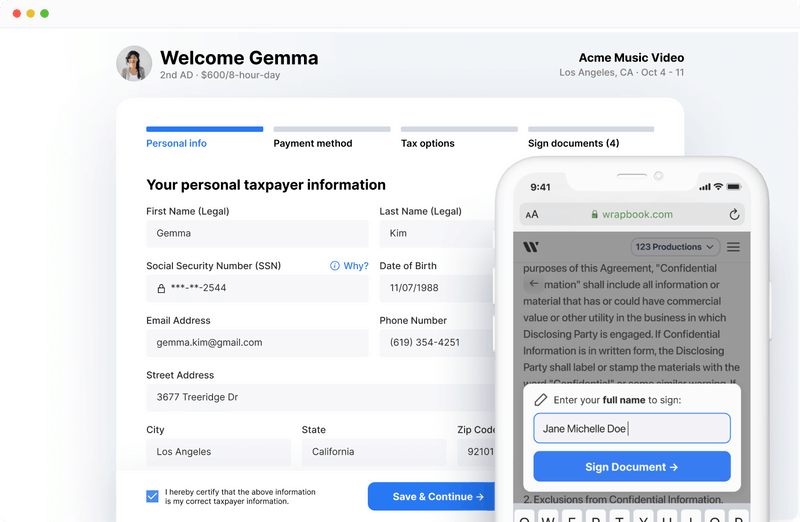Click the info icon beside Why?
This screenshot has height=522, width=800.
335,266
